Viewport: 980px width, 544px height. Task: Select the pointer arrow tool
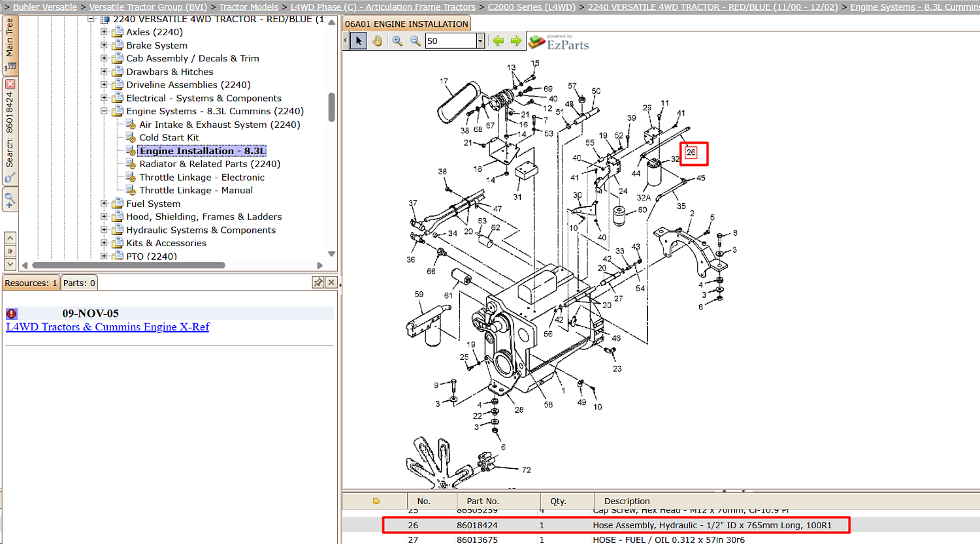pos(359,41)
